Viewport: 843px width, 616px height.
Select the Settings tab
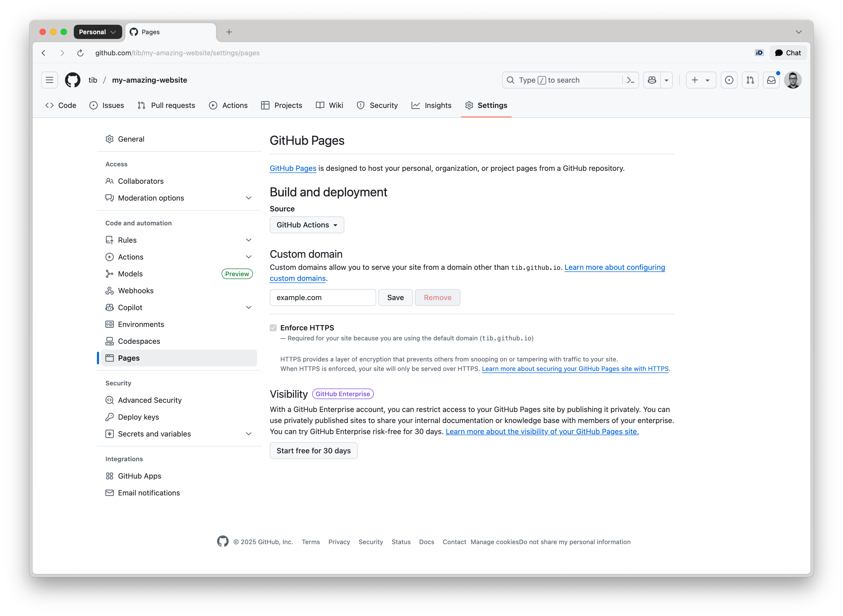pos(486,106)
